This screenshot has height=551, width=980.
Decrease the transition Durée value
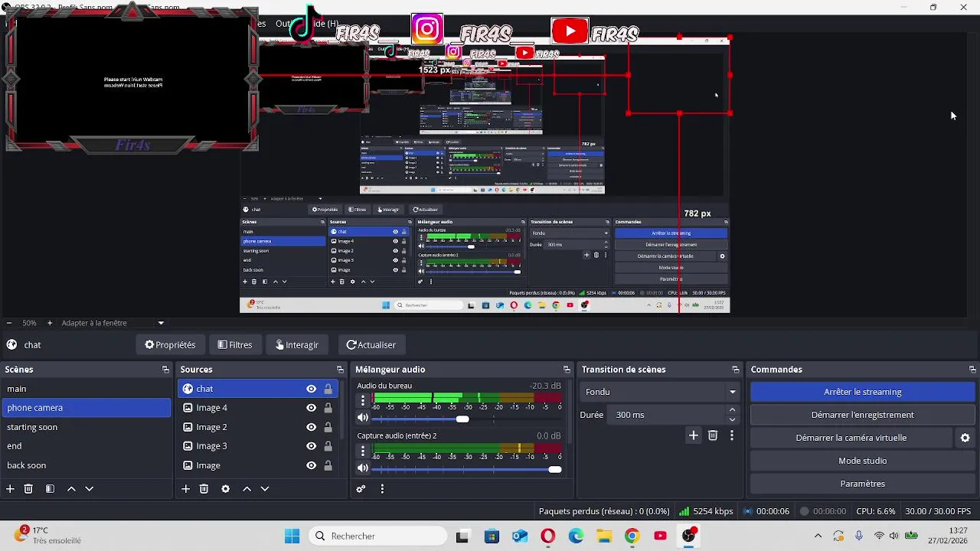(x=733, y=419)
